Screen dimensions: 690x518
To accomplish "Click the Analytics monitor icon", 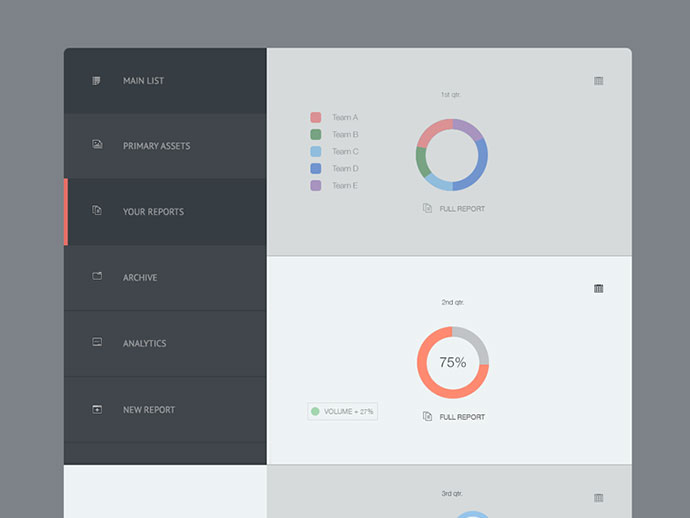I will [x=97, y=342].
